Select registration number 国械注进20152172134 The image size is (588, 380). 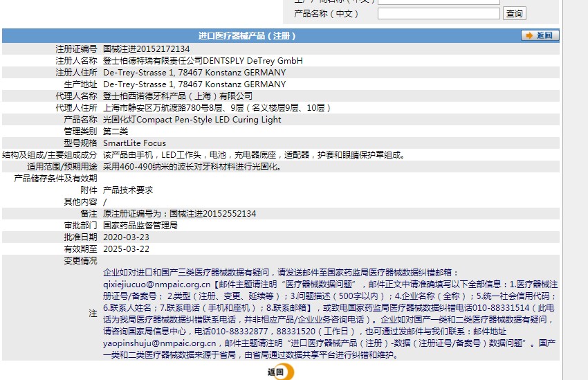[146, 49]
